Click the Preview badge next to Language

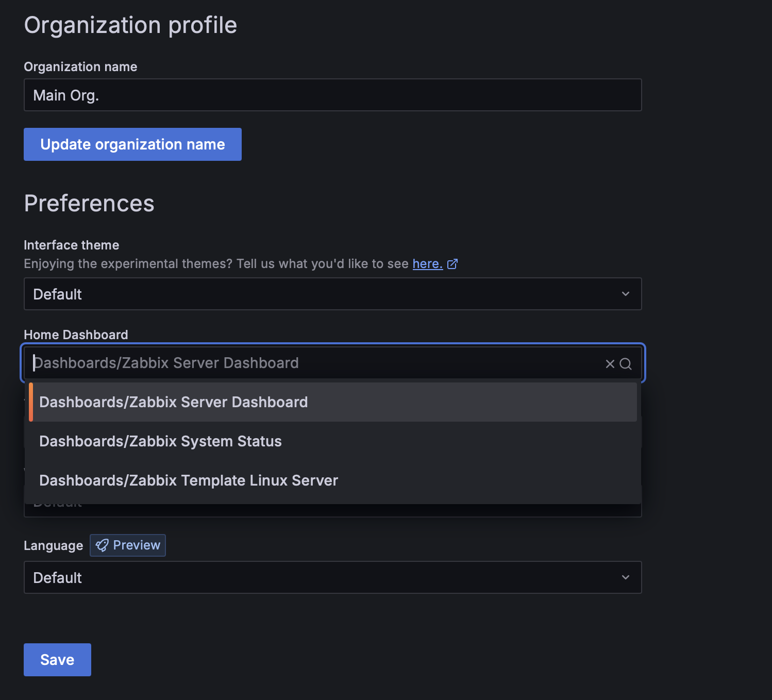[128, 545]
